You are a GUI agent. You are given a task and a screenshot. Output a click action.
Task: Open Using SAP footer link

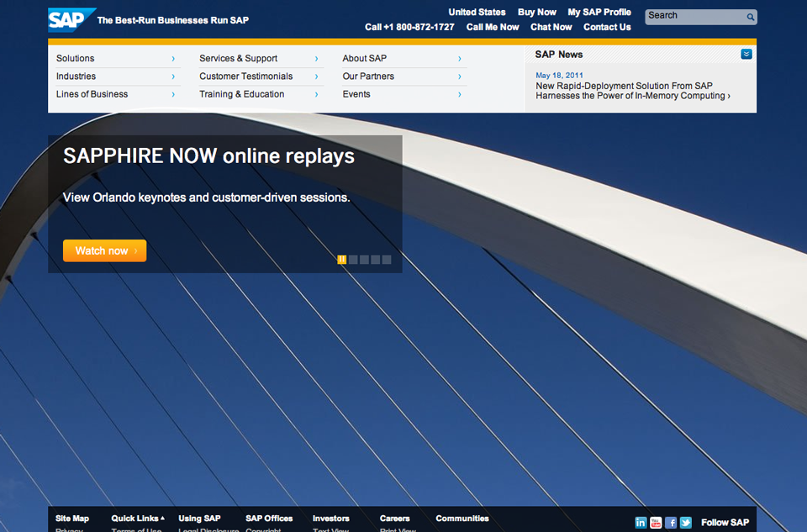(199, 518)
